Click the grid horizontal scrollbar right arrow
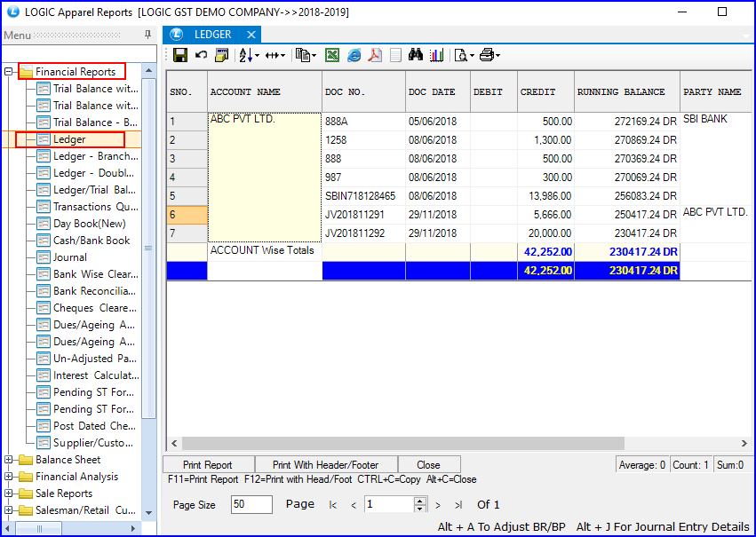Viewport: 756px width, 537px height. coord(744,443)
